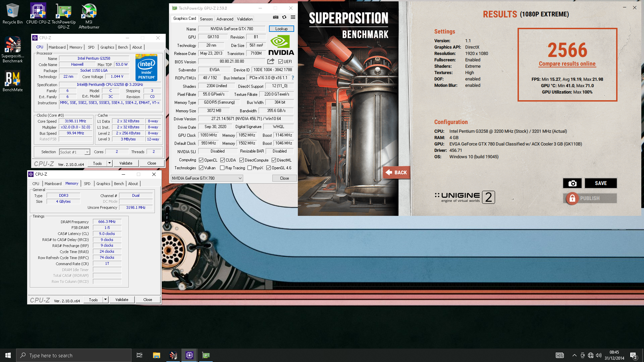Switch to the Advanced tab in GPU-Z
644x362 pixels.
225,19
